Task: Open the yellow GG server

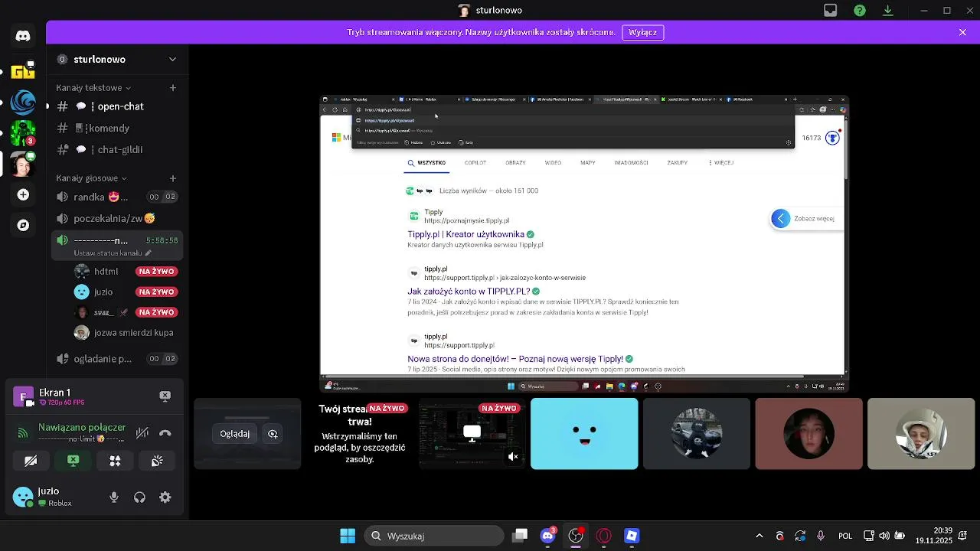Action: tap(23, 70)
